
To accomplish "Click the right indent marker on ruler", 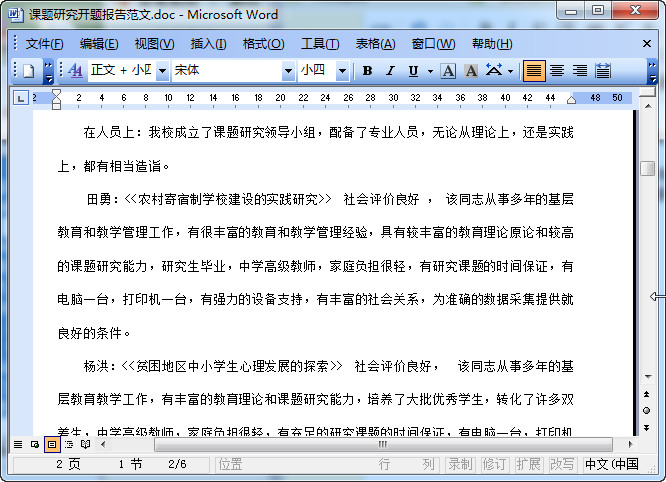I will pyautogui.click(x=571, y=100).
